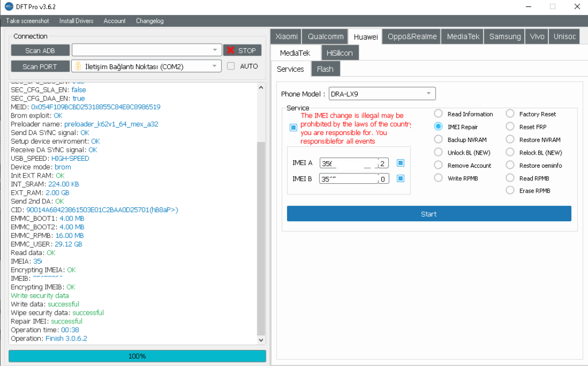Toggle the IMEI B checkbox
588x366 pixels.
pos(400,179)
